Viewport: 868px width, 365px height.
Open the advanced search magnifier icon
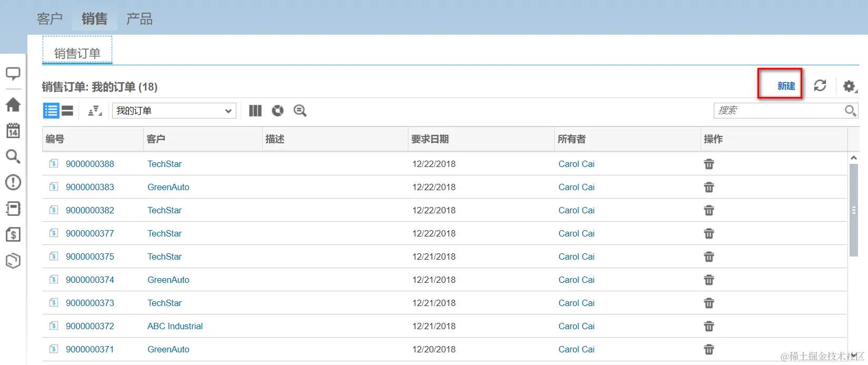pyautogui.click(x=300, y=111)
